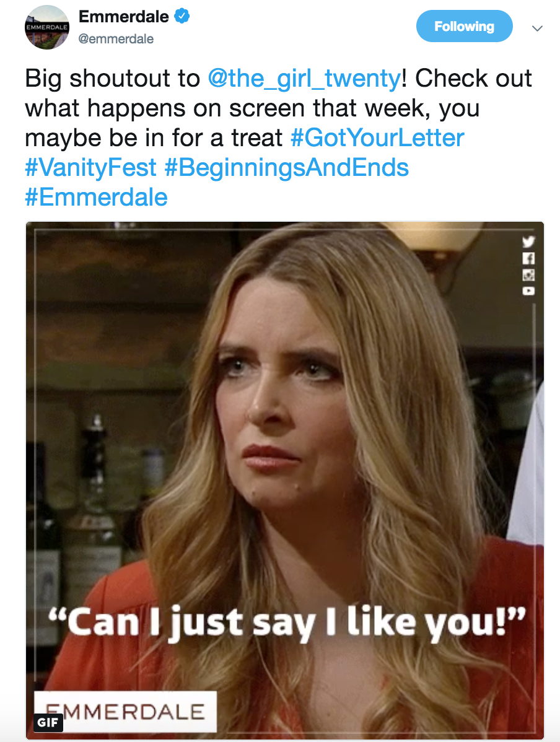Toggle the Following button
Viewport: 560px width, 742px height.
tap(464, 26)
